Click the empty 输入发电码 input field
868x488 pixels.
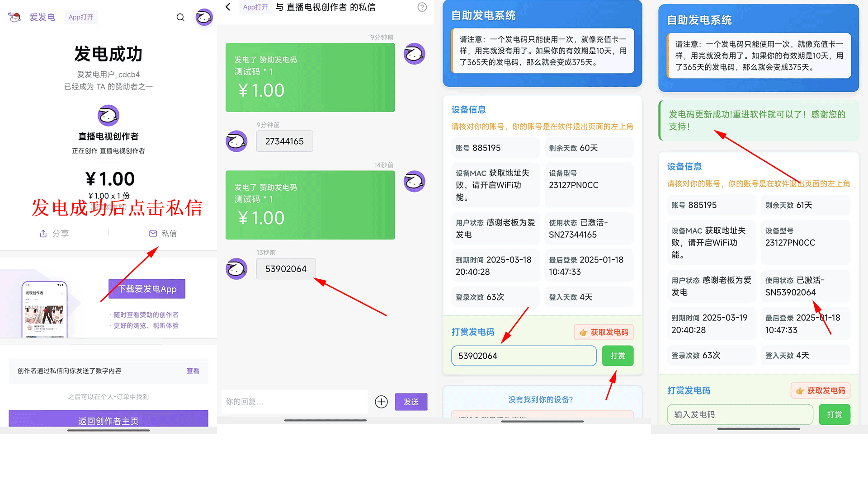coord(740,414)
